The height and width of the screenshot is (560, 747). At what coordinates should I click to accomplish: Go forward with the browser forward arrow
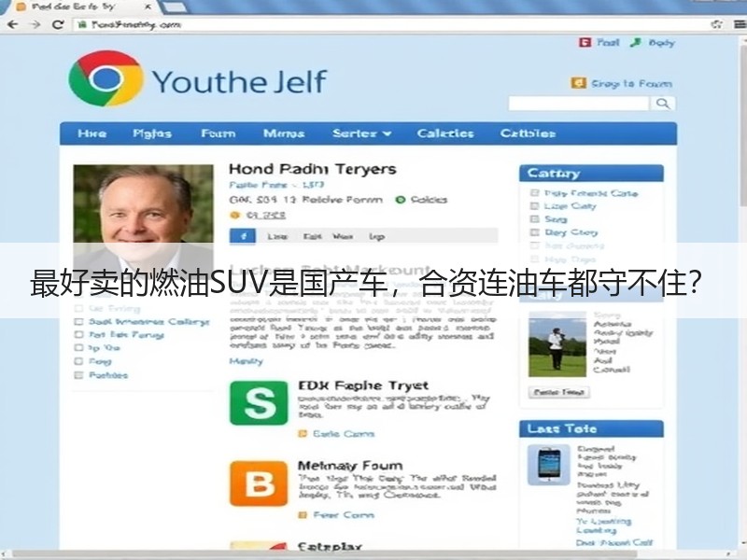coord(35,24)
